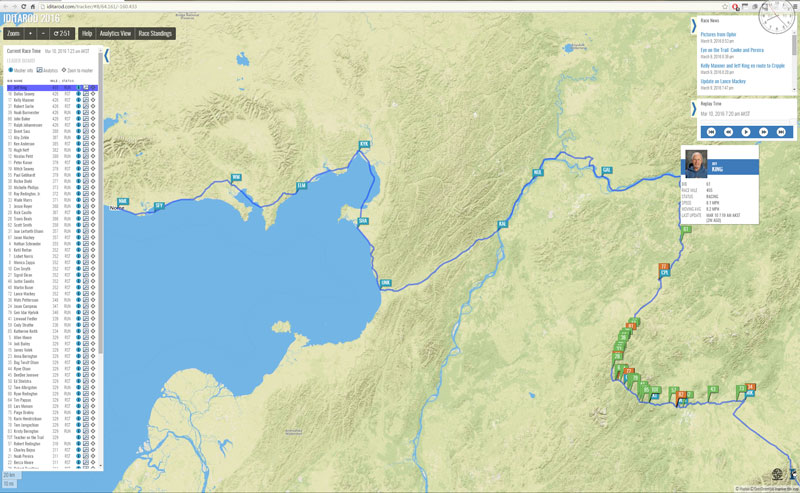
Task: Click the browser address bar
Action: [378, 7]
